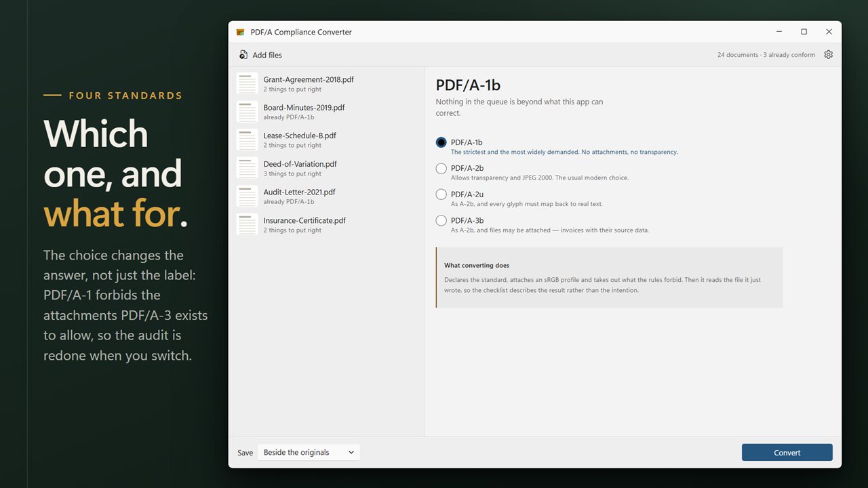868x488 pixels.
Task: Click "files may be attached" description text
Action: [x=550, y=230]
